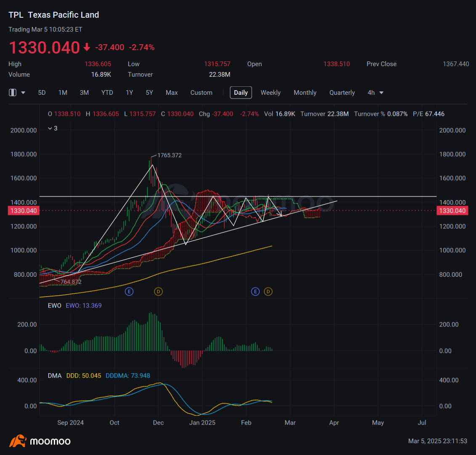The image size is (476, 455).
Task: Click the left 1330.040 price axis tag
Action: point(24,211)
